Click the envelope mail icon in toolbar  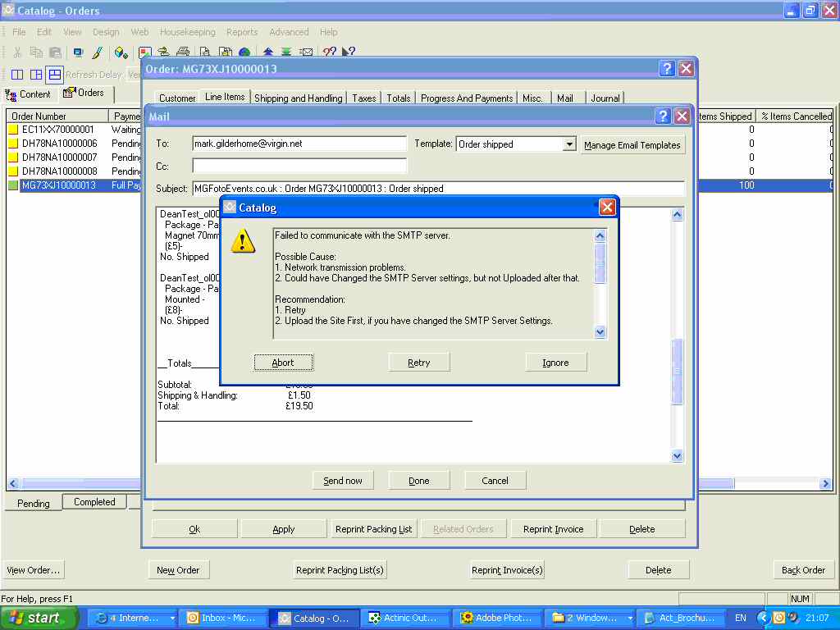coord(306,52)
